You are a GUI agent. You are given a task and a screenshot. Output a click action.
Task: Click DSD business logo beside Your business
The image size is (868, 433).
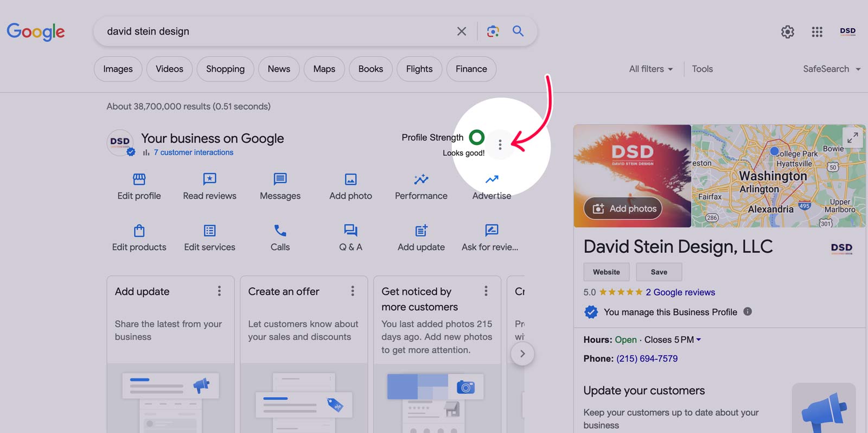(x=120, y=143)
